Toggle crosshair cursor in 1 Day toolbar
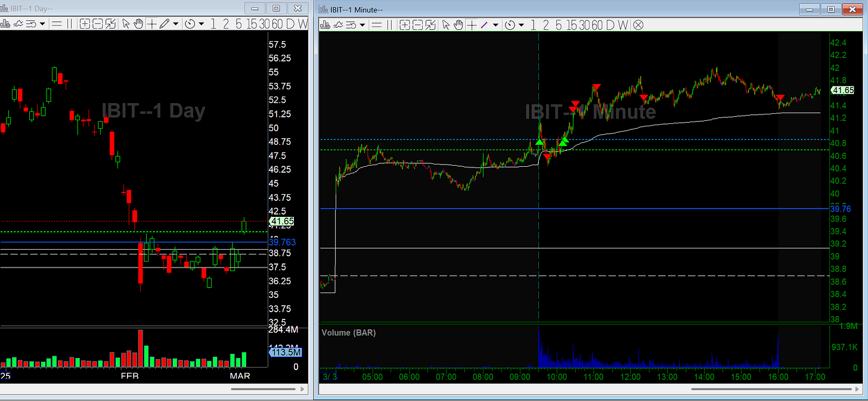Screen dimensions: 868x401 click(x=151, y=24)
